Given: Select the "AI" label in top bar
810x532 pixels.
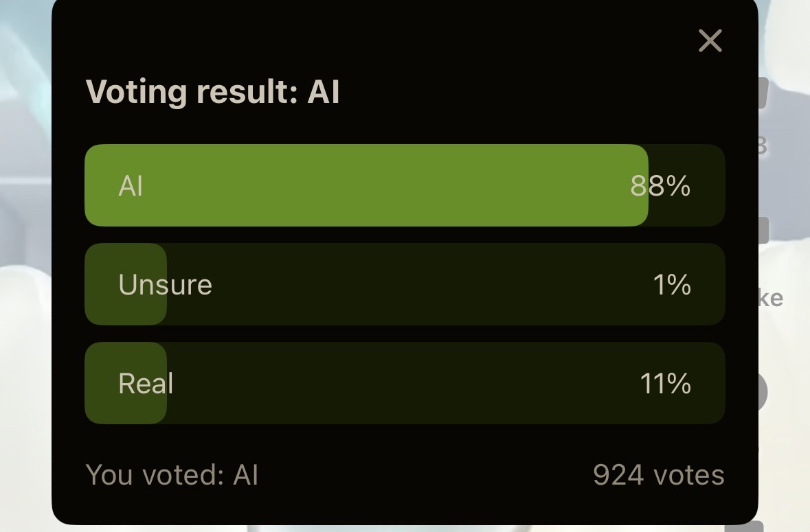Looking at the screenshot, I should click(x=130, y=186).
